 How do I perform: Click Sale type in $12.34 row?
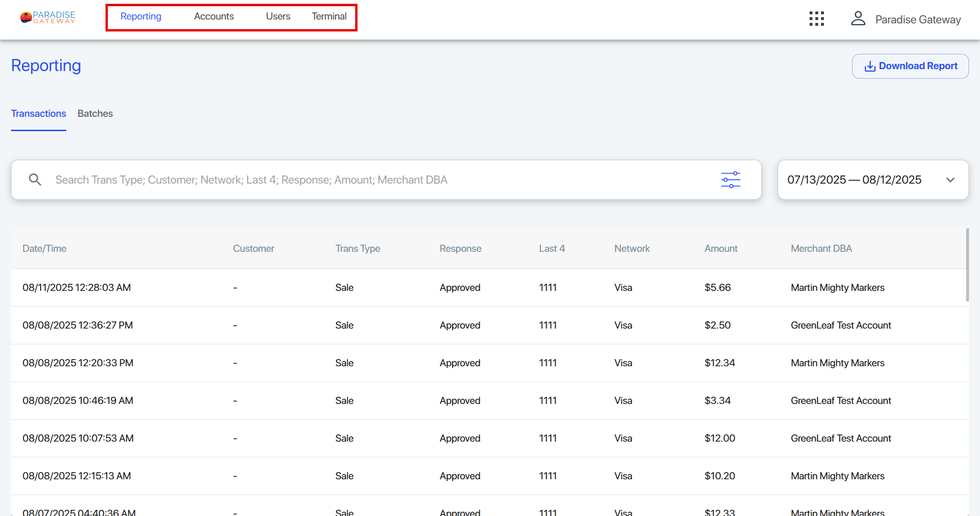point(344,363)
